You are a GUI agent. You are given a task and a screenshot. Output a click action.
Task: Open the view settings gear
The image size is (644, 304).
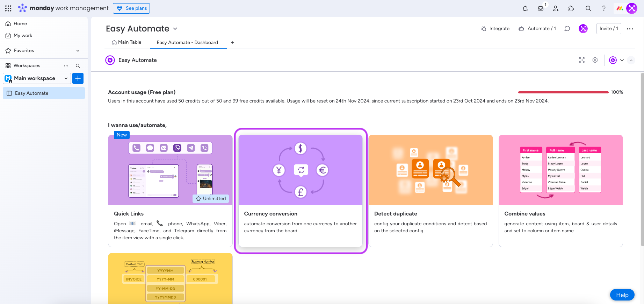595,60
